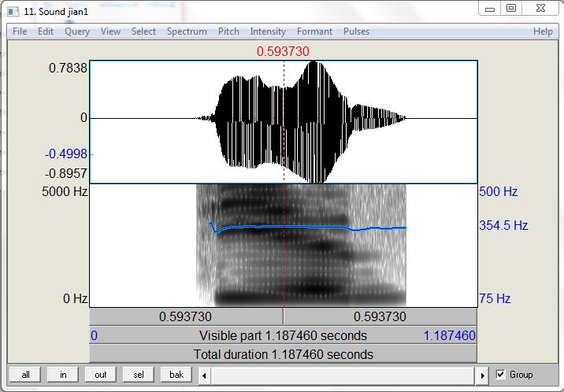Open the View menu
564x392 pixels.
(x=110, y=31)
